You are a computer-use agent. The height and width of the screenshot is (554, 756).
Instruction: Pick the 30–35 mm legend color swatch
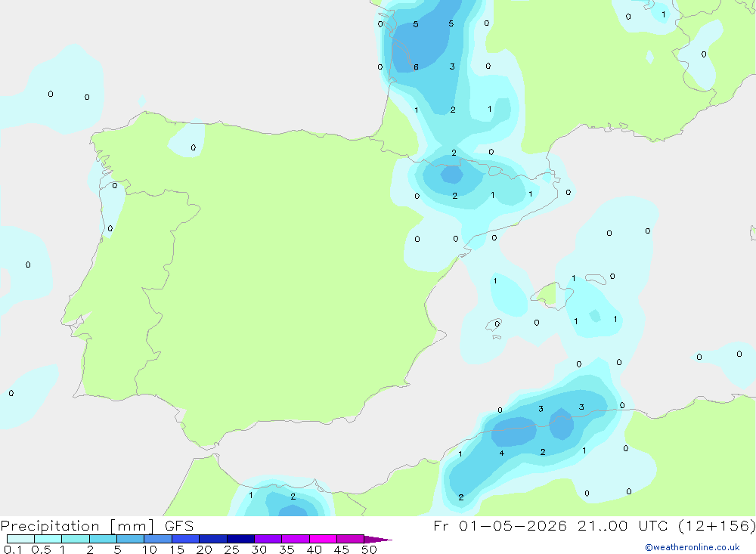click(x=268, y=539)
